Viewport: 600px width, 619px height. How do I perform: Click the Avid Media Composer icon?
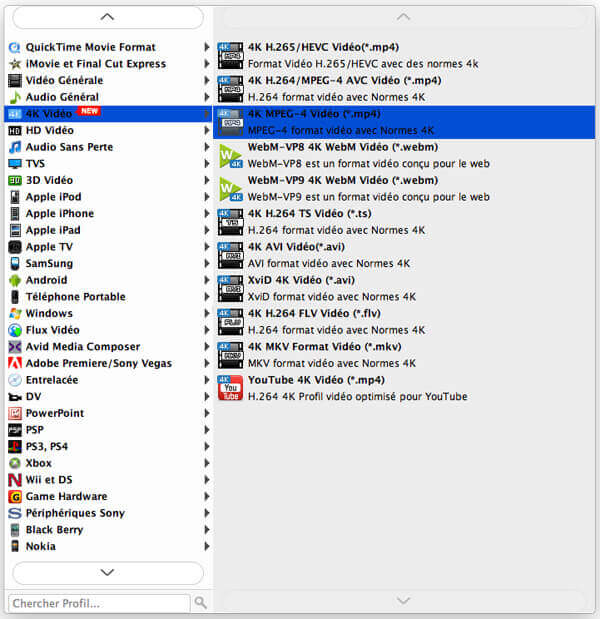click(x=15, y=347)
